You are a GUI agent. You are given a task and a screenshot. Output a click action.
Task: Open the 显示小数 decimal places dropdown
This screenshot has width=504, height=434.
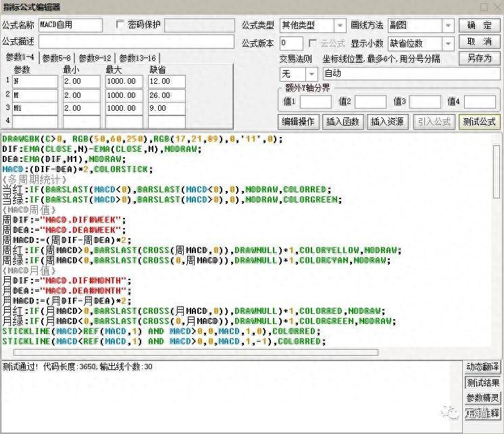(448, 44)
